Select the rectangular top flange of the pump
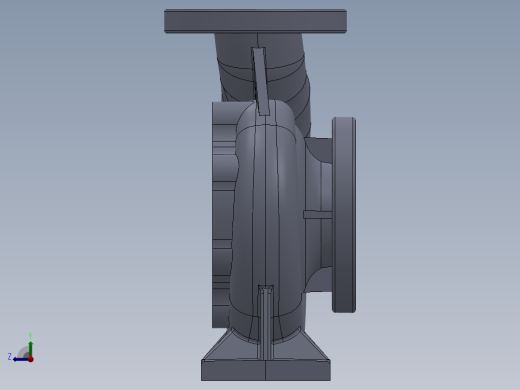 (255, 21)
